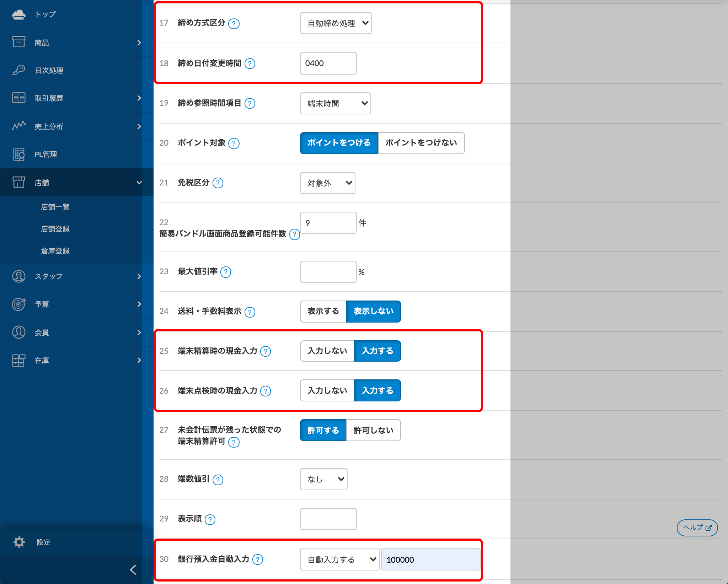This screenshot has height=584, width=728.
Task: Open the 締め方式区分 dropdown
Action: (336, 23)
